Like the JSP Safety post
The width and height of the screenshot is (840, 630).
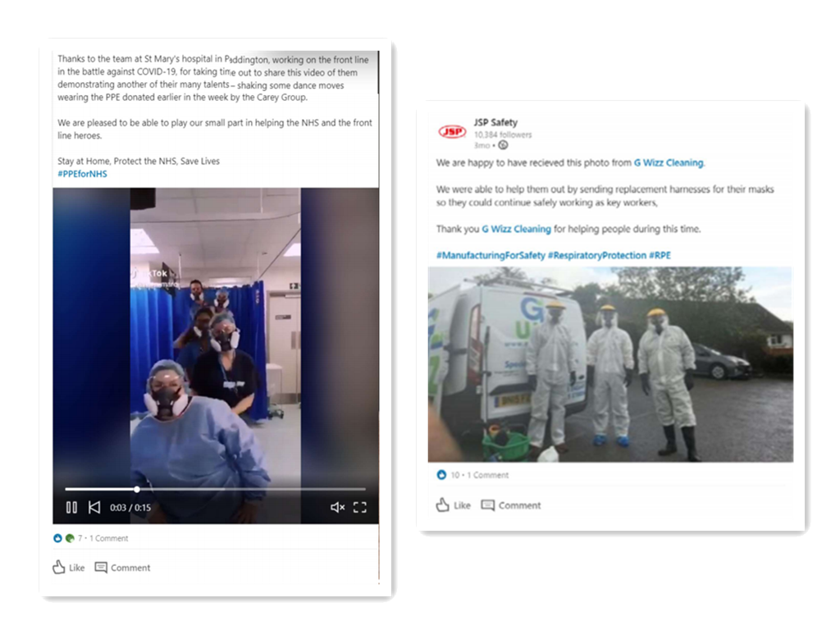coord(453,505)
